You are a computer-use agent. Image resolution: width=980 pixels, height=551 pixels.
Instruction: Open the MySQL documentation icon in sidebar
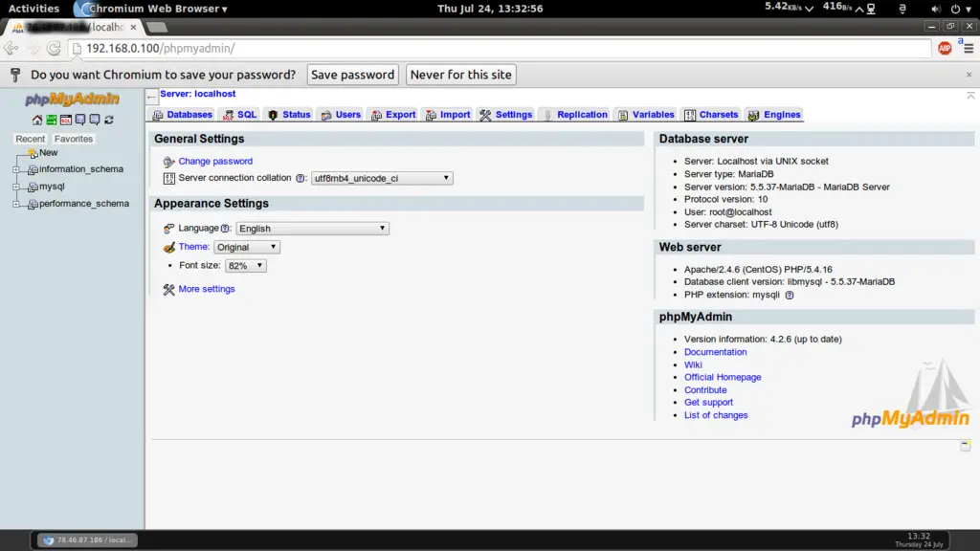[x=95, y=120]
